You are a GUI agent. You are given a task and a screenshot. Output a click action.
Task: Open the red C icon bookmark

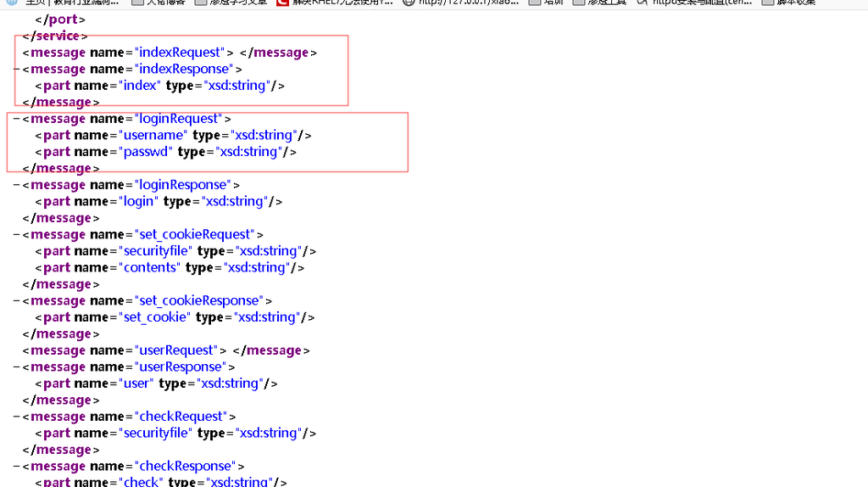(283, 3)
